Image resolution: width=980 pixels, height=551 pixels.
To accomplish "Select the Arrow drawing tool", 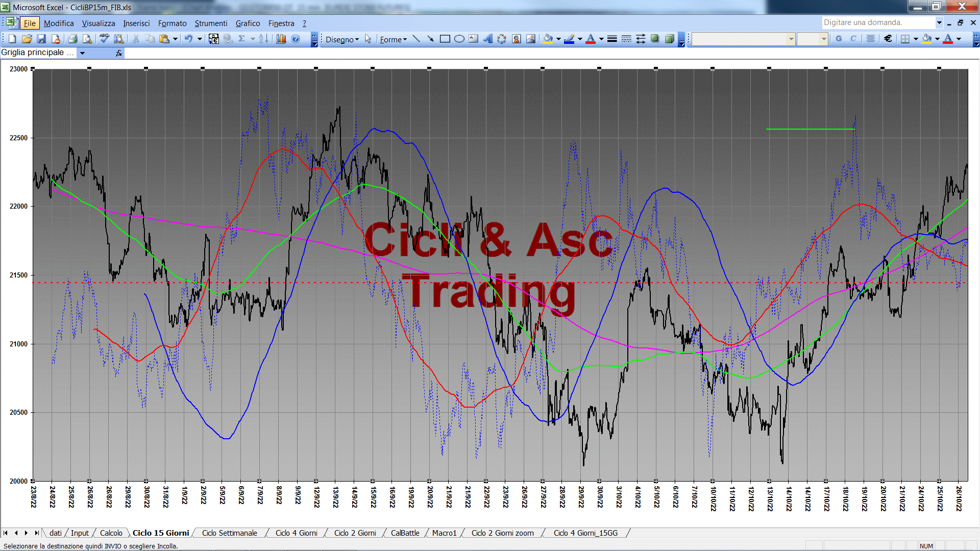I will 431,39.
